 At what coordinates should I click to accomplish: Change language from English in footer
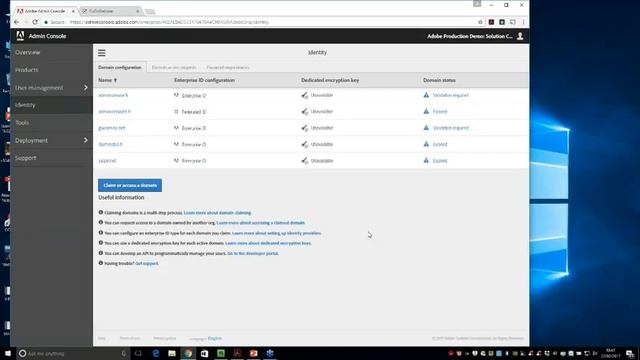(215, 338)
